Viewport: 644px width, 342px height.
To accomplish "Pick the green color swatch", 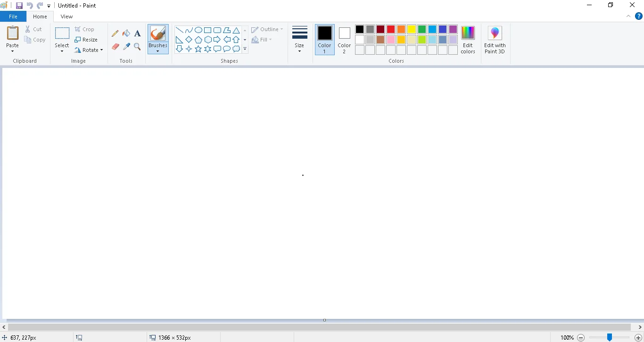I will pos(422,29).
